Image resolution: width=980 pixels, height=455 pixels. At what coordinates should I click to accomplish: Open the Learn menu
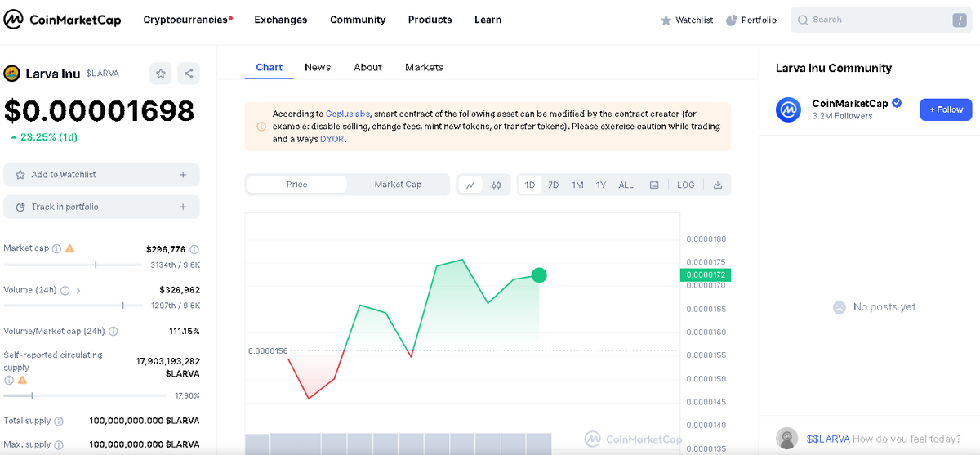point(488,20)
